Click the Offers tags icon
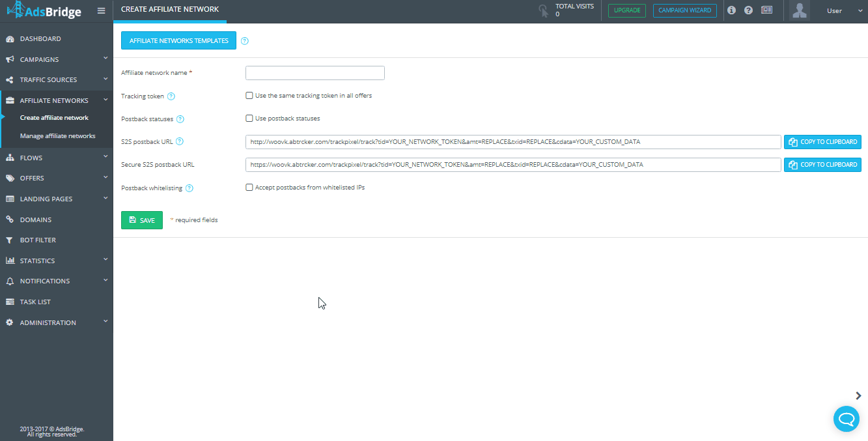 (10, 178)
